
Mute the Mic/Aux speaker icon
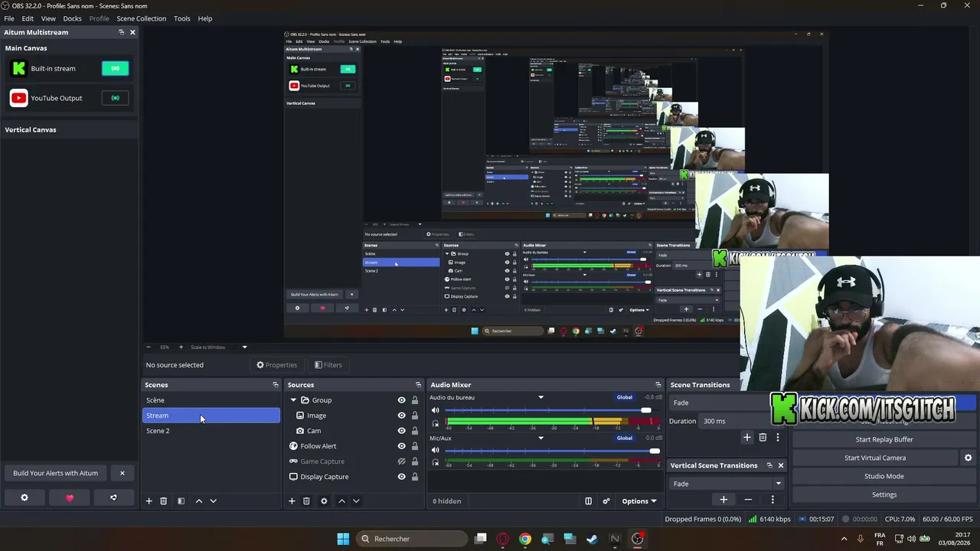click(x=436, y=451)
